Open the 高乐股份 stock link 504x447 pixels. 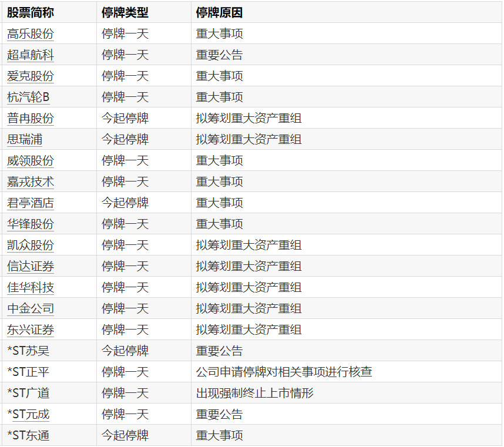click(x=30, y=34)
